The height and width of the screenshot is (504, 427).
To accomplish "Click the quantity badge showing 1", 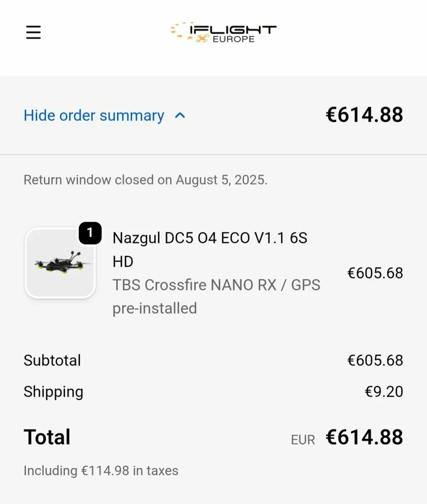I will pyautogui.click(x=90, y=234).
